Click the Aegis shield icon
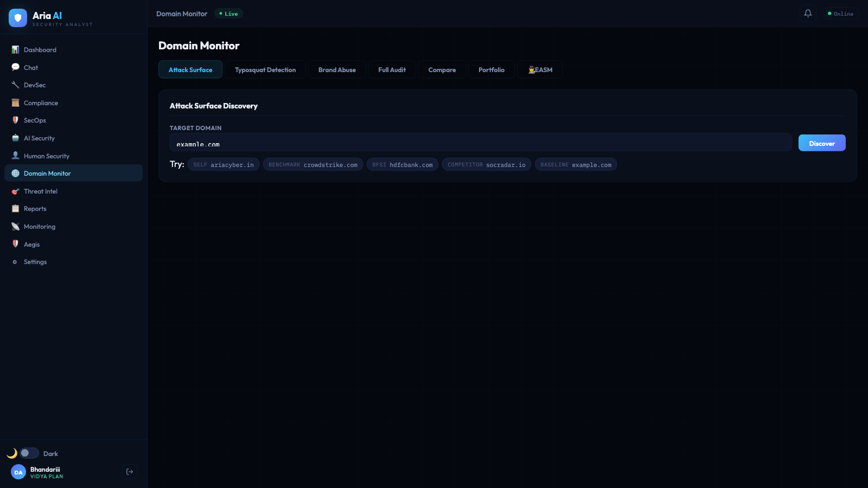The image size is (868, 488). tap(15, 244)
